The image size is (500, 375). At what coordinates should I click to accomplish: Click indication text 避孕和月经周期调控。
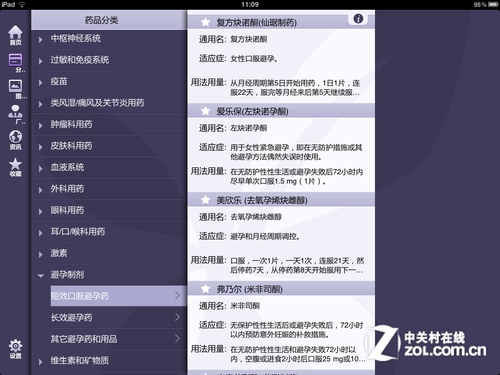point(265,236)
